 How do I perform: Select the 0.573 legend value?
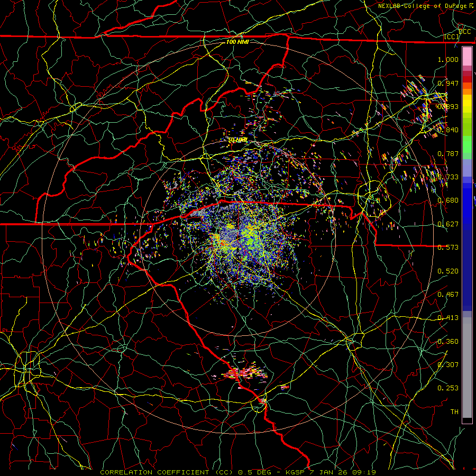448,248
